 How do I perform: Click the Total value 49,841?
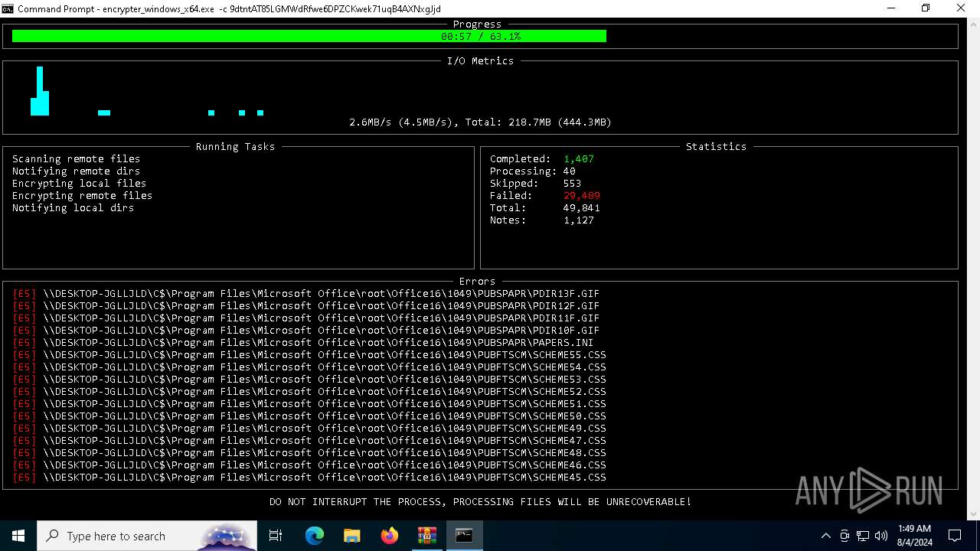coord(582,208)
